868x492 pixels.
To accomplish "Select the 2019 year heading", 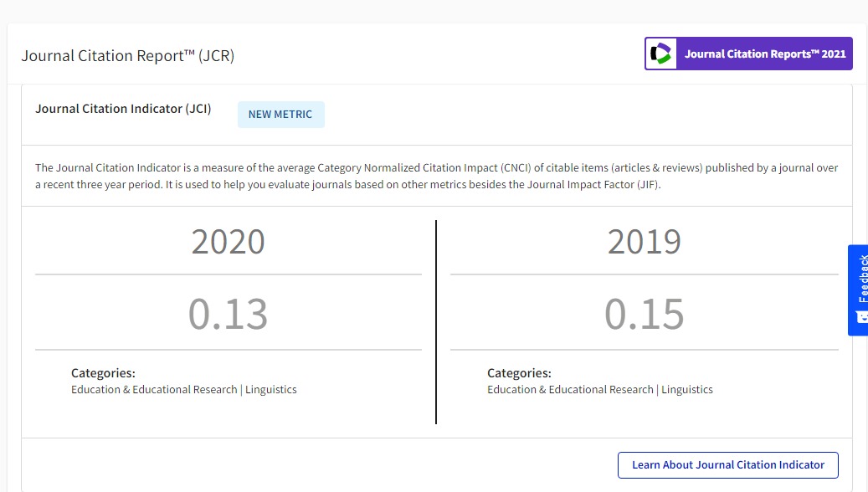I will coord(645,242).
